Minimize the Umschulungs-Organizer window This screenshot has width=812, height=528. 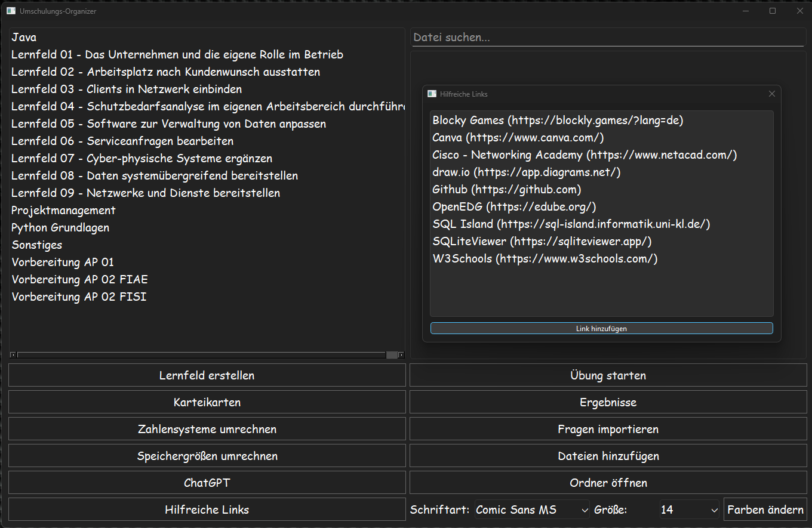745,11
